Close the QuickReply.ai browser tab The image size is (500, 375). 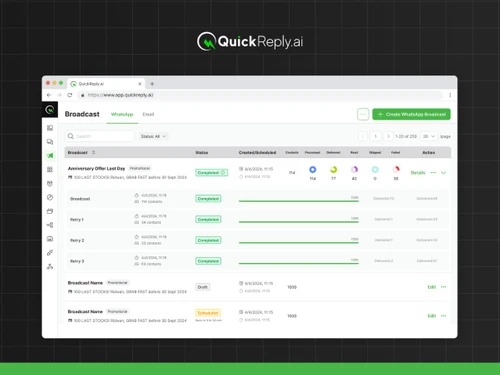(x=140, y=84)
